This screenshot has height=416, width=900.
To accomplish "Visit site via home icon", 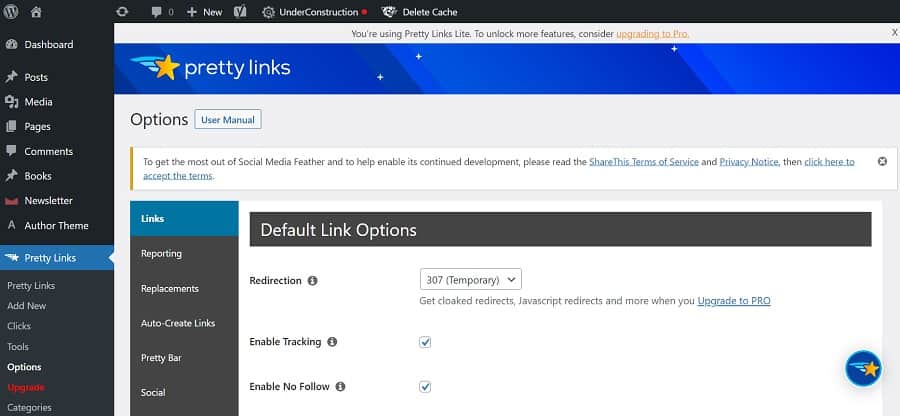I will pyautogui.click(x=36, y=11).
